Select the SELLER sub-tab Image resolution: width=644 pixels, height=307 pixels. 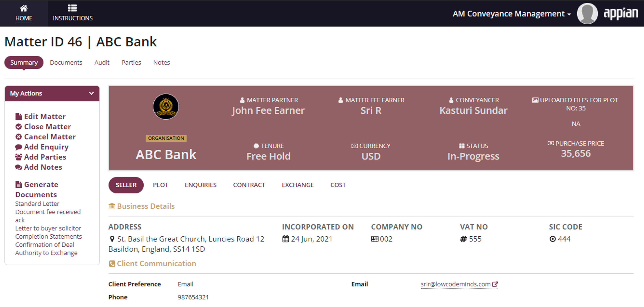click(126, 185)
